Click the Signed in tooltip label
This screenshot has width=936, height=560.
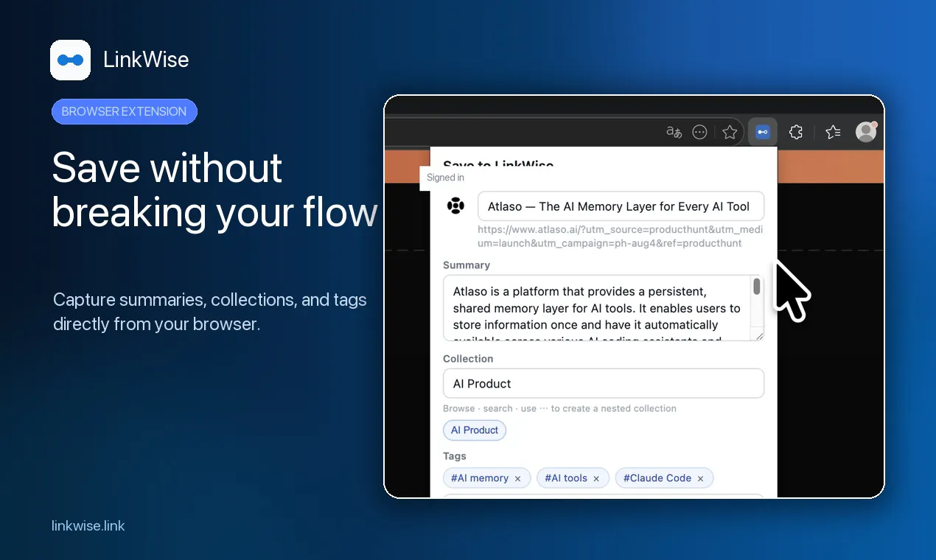445,178
